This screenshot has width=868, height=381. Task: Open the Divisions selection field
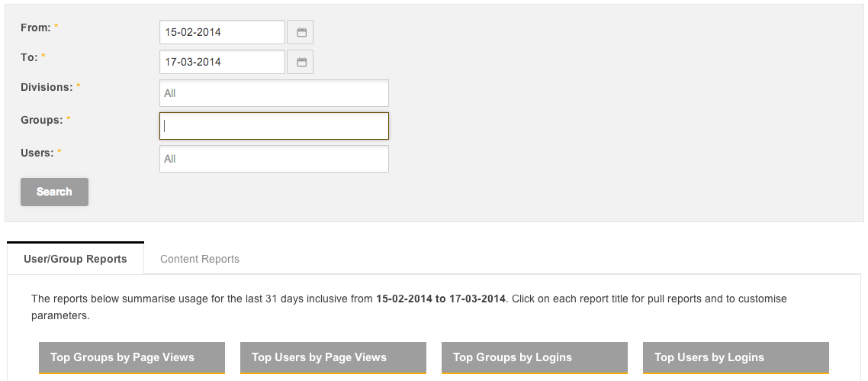(x=274, y=93)
